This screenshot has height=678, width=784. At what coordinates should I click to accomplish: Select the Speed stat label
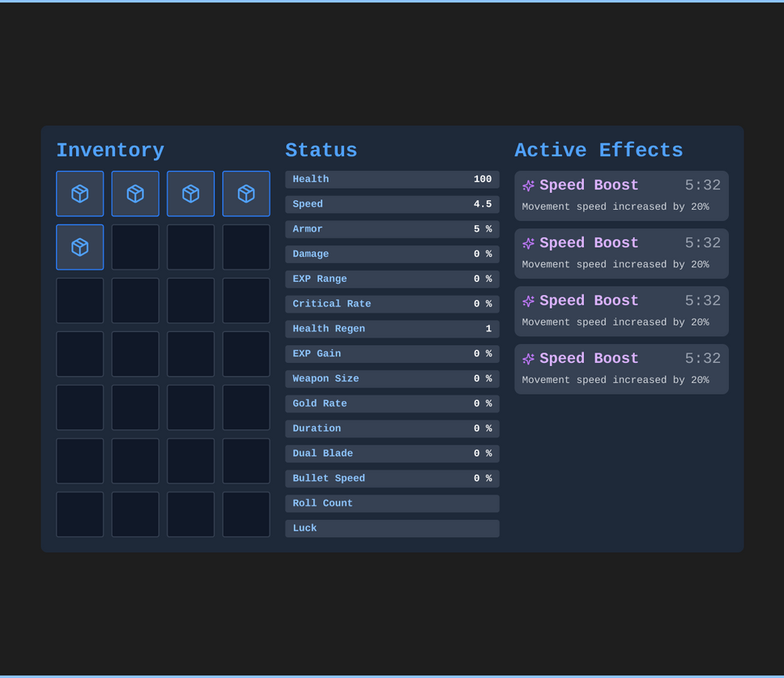pyautogui.click(x=308, y=204)
